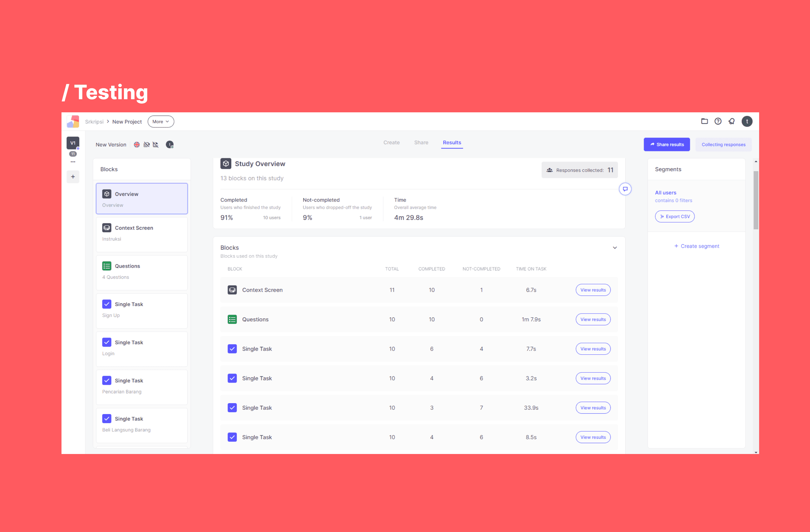Click the Maze logo icon

click(x=73, y=121)
